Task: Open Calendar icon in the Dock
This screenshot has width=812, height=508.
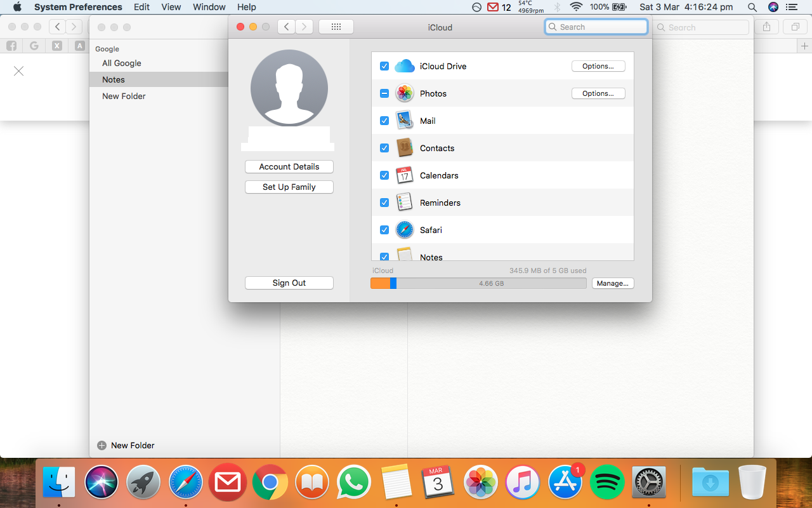Action: pos(438,482)
